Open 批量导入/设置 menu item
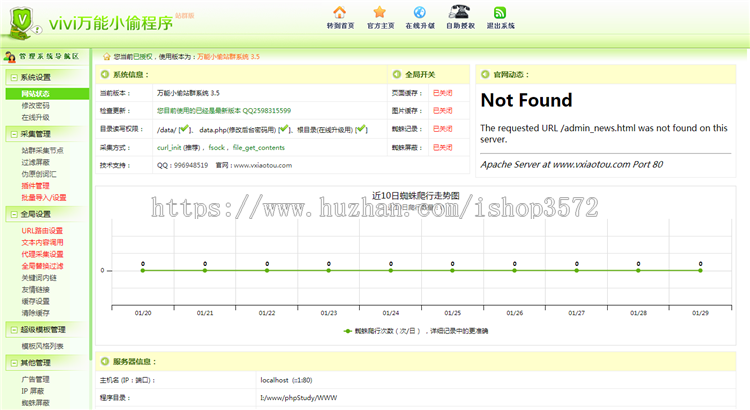The height and width of the screenshot is (410, 750). tap(44, 198)
